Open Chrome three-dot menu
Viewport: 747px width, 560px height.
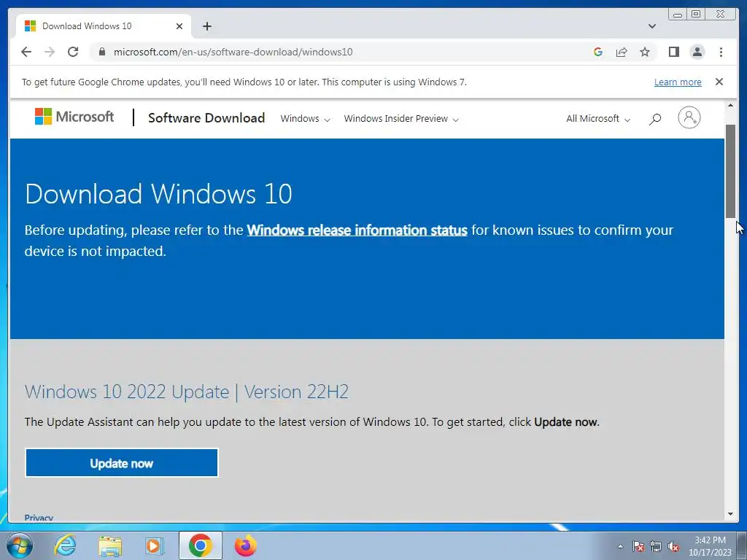click(721, 52)
